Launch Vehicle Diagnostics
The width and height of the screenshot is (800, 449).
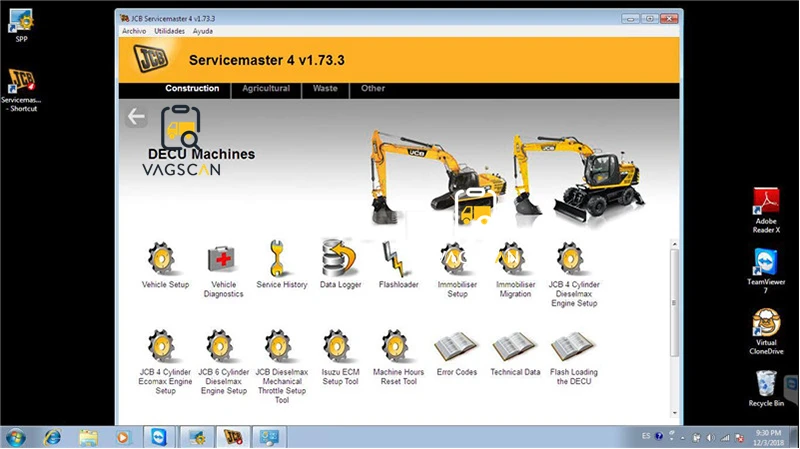pos(223,271)
